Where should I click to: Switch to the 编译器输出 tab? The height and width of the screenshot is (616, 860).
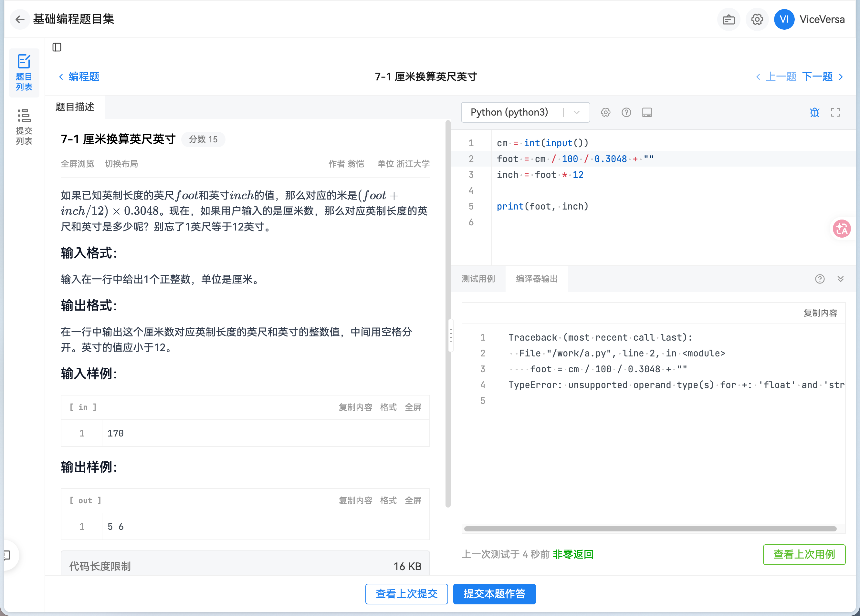pyautogui.click(x=537, y=279)
